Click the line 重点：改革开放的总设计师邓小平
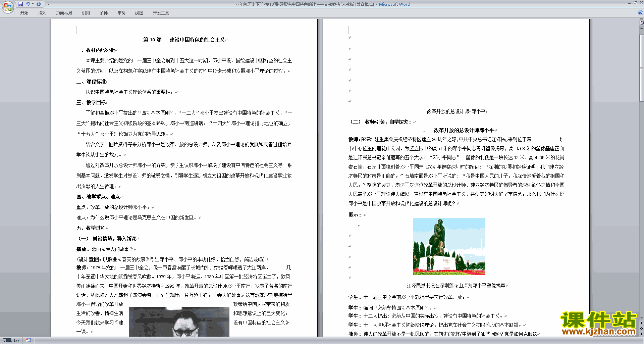The width and height of the screenshot is (644, 344). [113, 207]
